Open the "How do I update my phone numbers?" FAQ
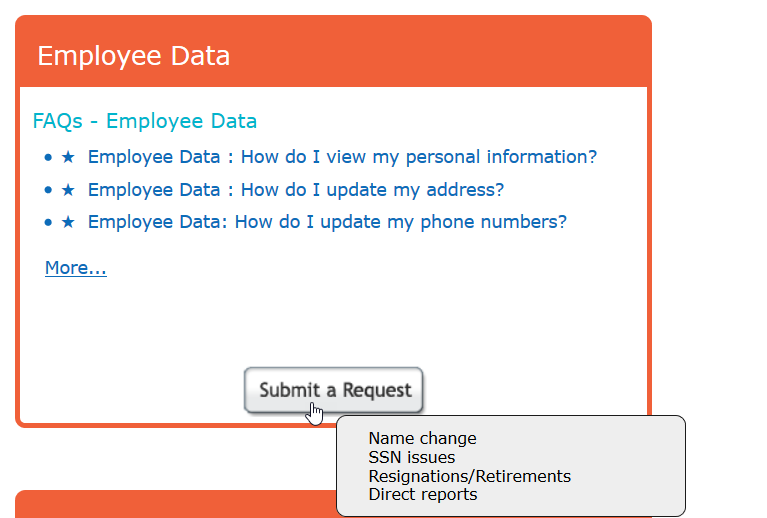The width and height of the screenshot is (767, 518). (327, 222)
